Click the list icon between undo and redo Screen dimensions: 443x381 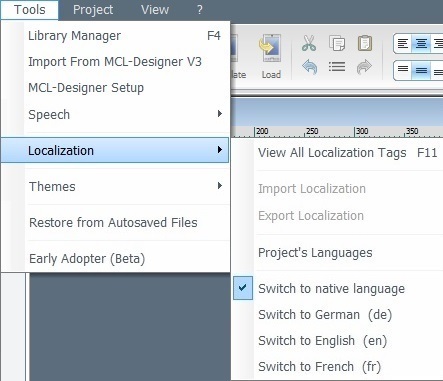click(337, 67)
